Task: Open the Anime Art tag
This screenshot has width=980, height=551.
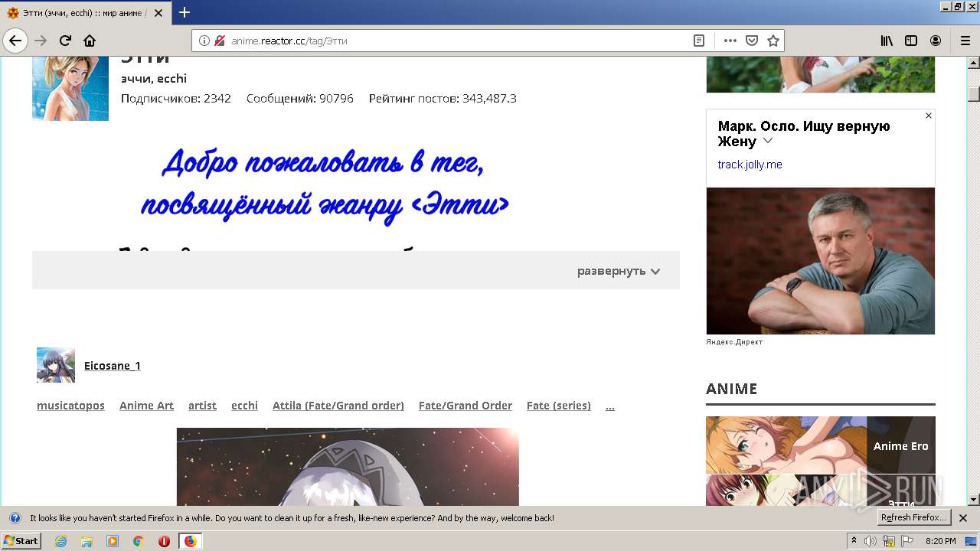Action: tap(146, 406)
